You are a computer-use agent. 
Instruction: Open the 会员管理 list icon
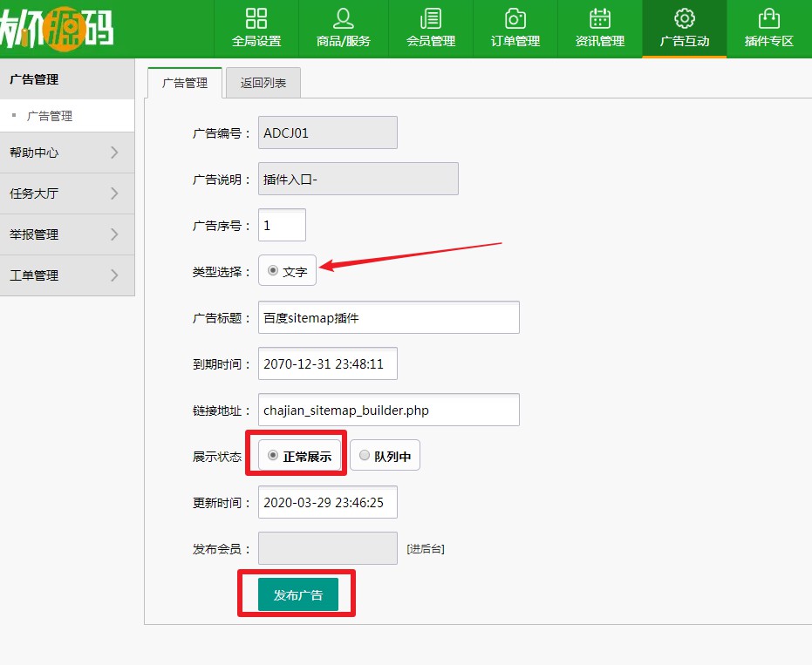point(431,19)
